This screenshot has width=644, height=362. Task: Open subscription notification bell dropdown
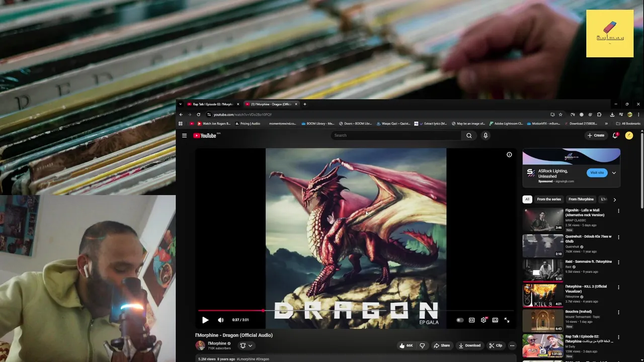[x=246, y=345]
